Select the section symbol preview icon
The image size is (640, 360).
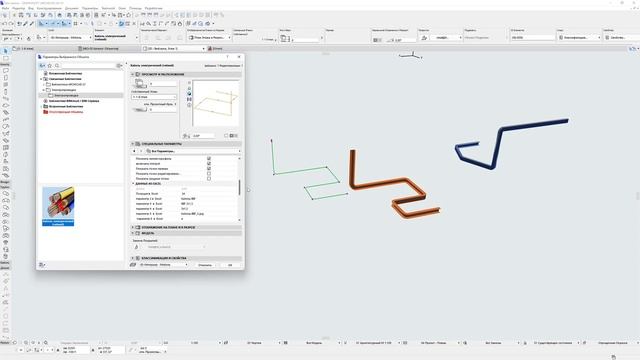coord(189,99)
